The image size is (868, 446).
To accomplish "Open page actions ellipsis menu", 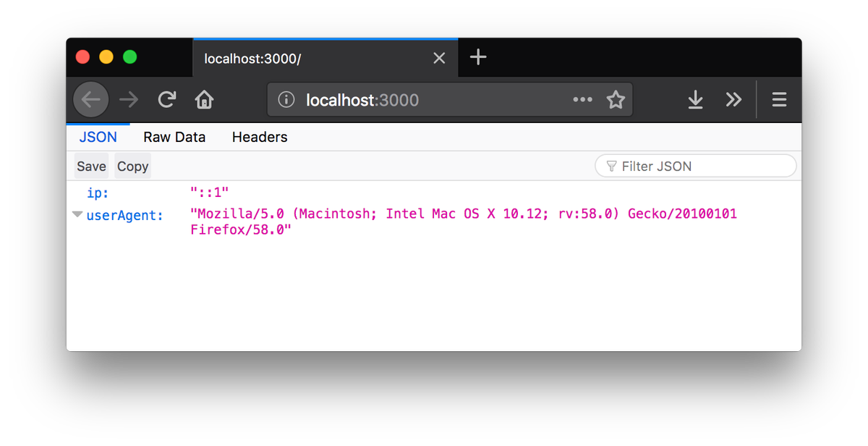I will coord(582,100).
